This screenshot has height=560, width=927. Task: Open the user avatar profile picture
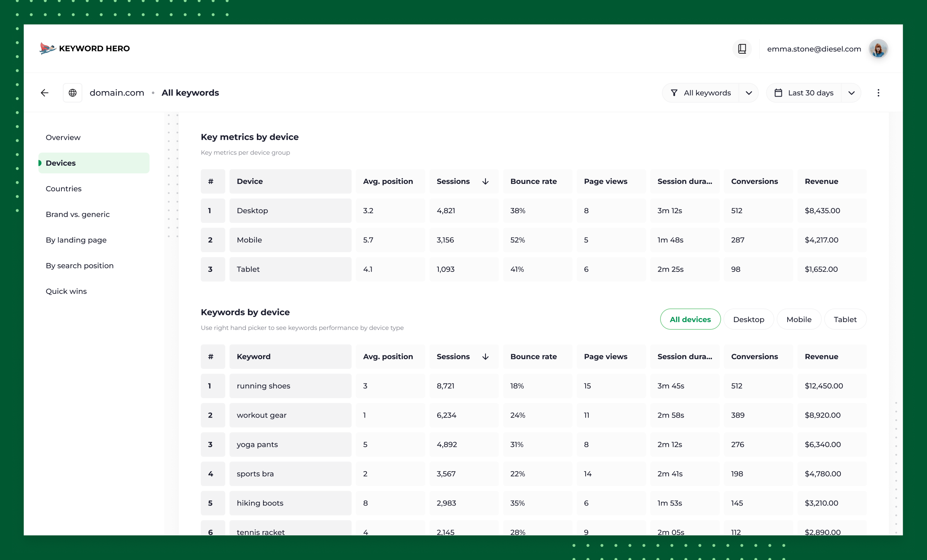878,49
